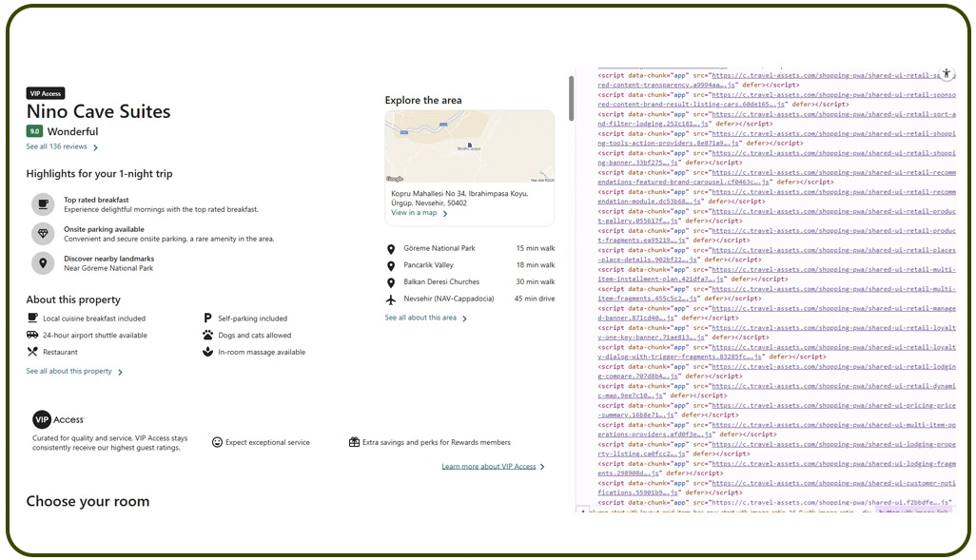
Task: Click the accessibility icon in the top right corner
Action: [947, 73]
